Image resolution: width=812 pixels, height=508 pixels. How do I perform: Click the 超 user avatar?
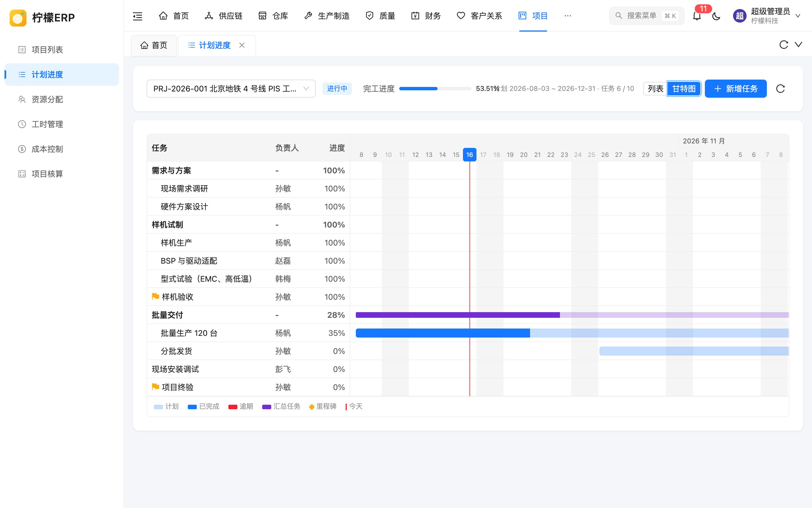[740, 16]
